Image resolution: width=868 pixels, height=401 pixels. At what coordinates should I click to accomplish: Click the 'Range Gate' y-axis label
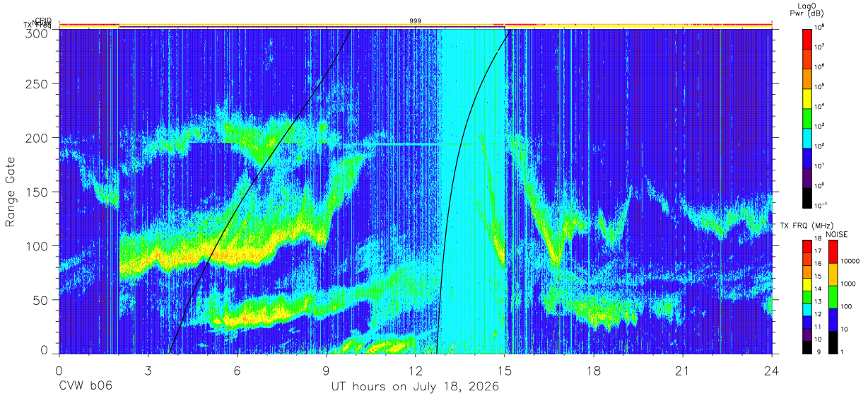(11, 191)
